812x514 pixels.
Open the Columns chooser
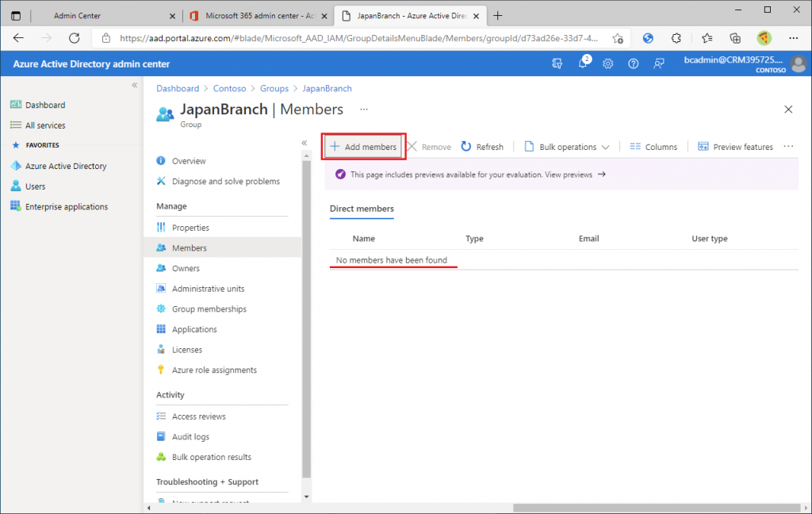tap(653, 147)
